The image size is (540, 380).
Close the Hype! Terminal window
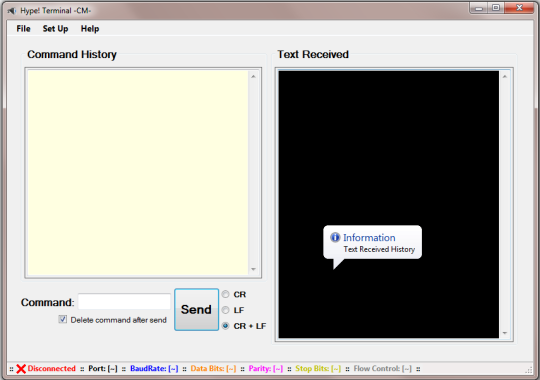(x=519, y=8)
